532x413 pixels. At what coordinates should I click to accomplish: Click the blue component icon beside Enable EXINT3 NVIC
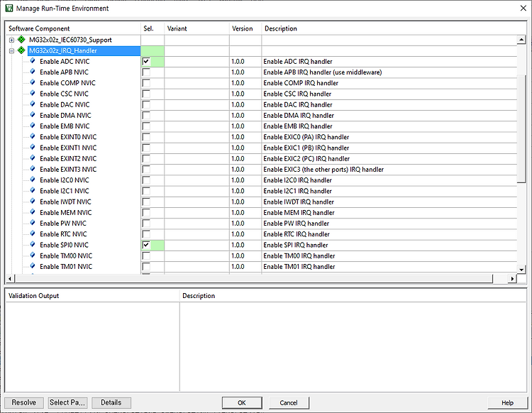33,169
